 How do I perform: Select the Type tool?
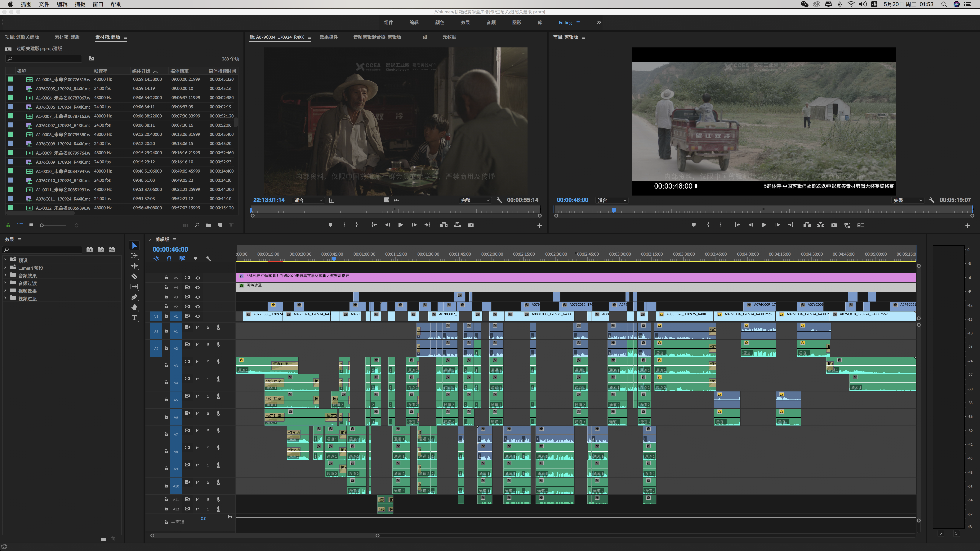(134, 318)
